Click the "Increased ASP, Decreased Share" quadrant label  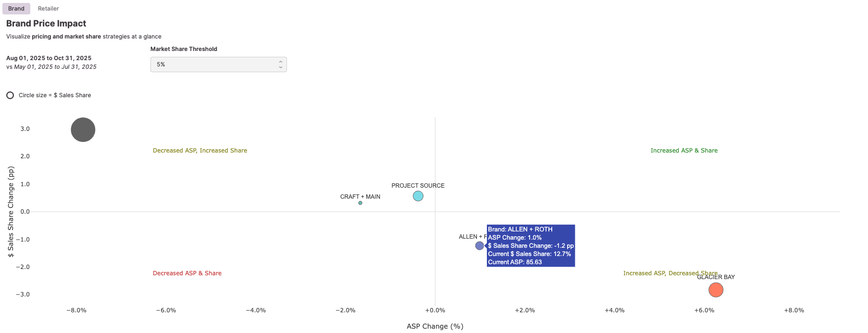click(658, 273)
